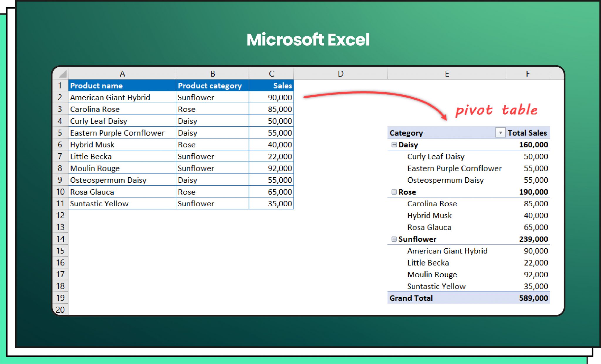Click the Total Sales pivot header

(527, 133)
